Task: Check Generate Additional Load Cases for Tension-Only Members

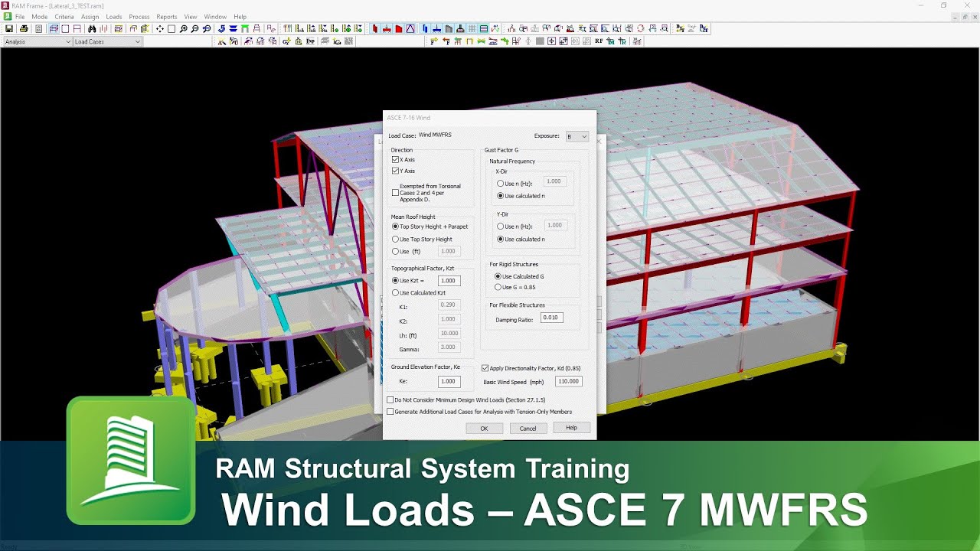Action: tap(390, 412)
